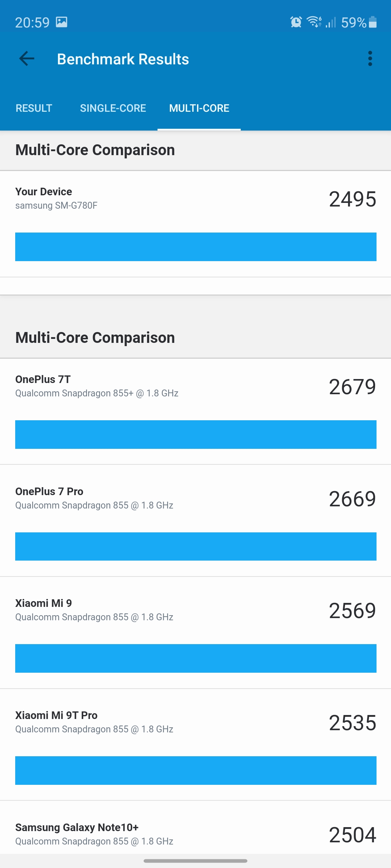Image resolution: width=391 pixels, height=868 pixels.
Task: Tap the bottom navigation gesture handle
Action: tap(195, 861)
